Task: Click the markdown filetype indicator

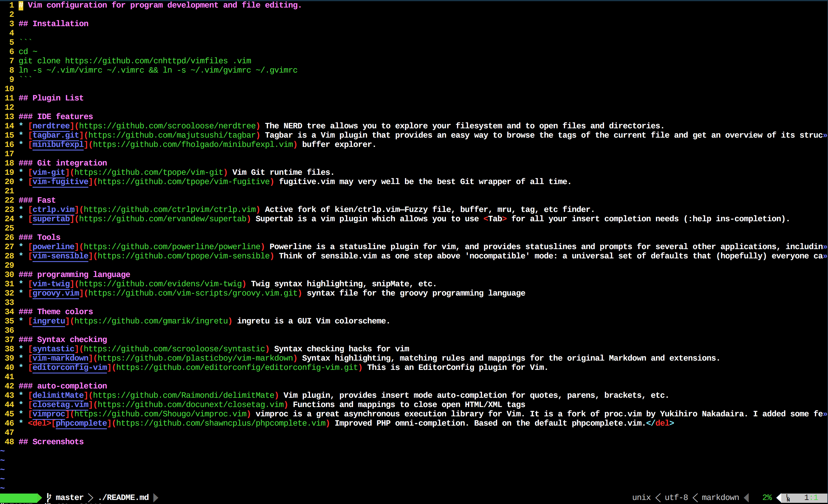Action: click(720, 497)
